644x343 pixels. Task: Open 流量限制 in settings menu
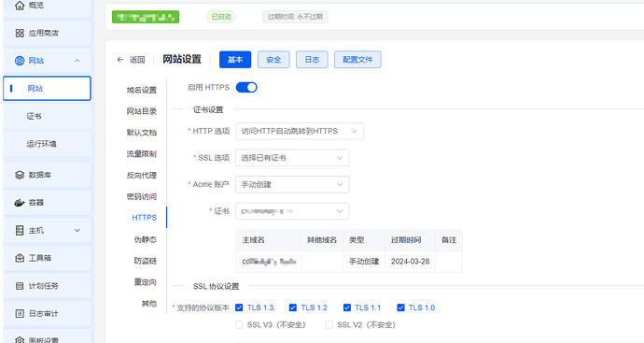(x=141, y=154)
